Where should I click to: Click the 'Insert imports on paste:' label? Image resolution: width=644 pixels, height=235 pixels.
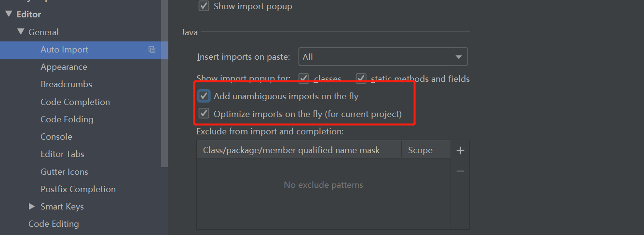point(244,57)
